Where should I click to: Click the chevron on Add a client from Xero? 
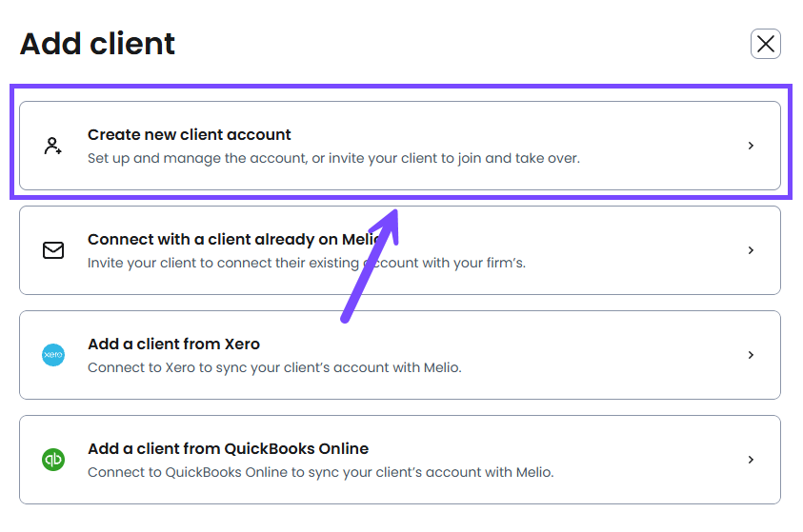[x=751, y=355]
